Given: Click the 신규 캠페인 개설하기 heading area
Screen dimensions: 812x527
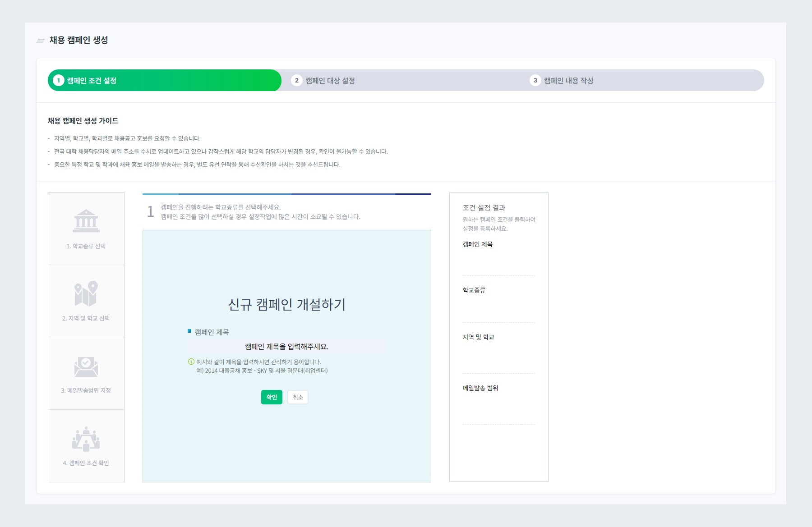Looking at the screenshot, I should coord(287,305).
